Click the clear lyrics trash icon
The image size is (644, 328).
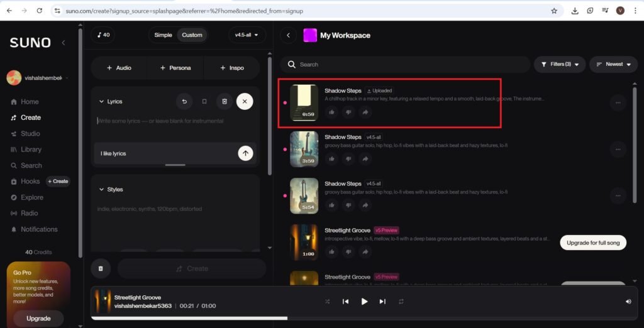click(225, 101)
